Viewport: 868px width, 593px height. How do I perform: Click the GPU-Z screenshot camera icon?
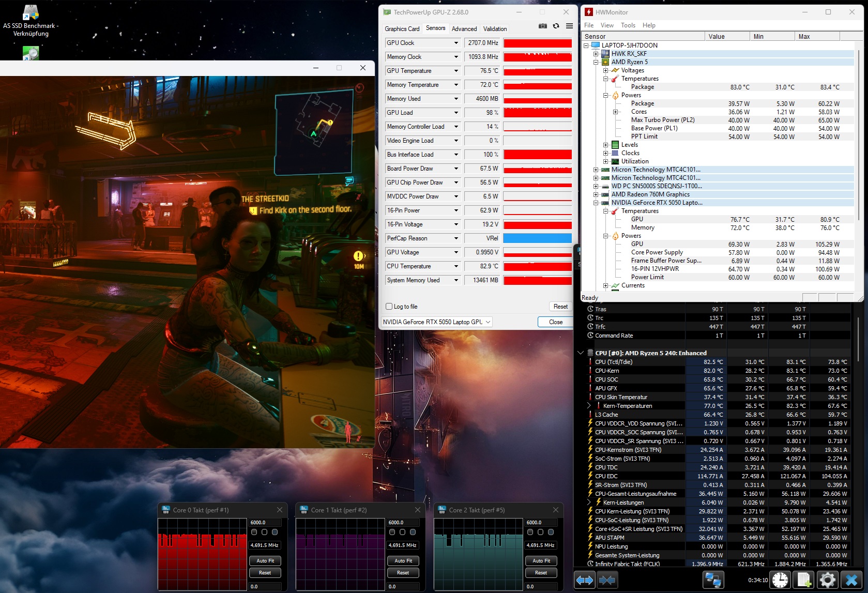[x=542, y=26]
